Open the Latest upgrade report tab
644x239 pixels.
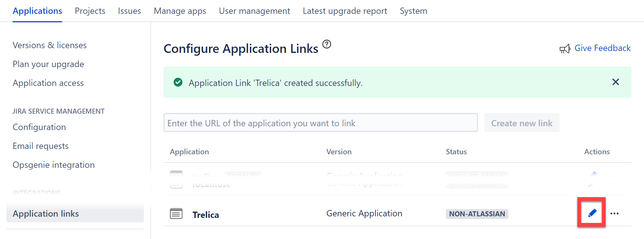tap(345, 11)
